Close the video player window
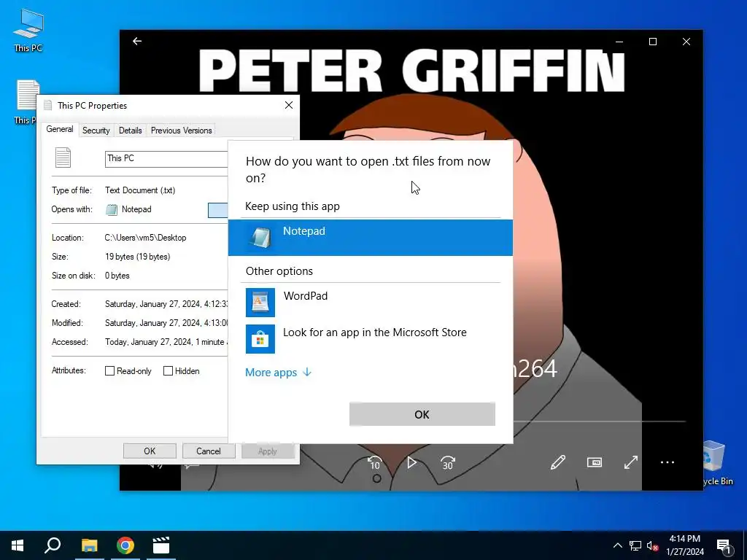This screenshot has width=747, height=560. [686, 42]
